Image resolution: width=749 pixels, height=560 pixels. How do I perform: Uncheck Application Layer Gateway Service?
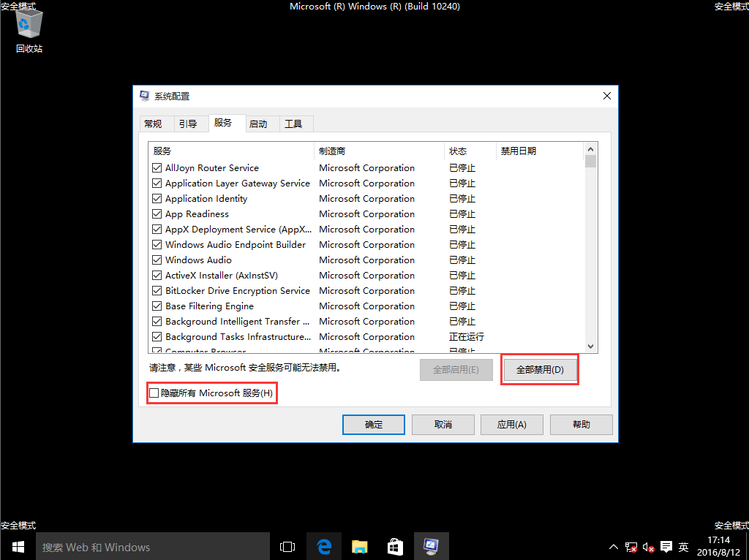pyautogui.click(x=157, y=183)
